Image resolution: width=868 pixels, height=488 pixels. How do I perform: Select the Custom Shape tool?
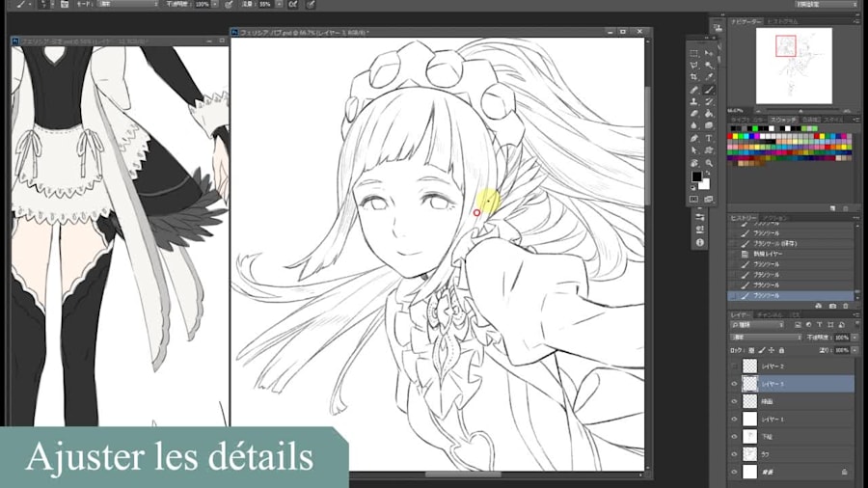709,150
